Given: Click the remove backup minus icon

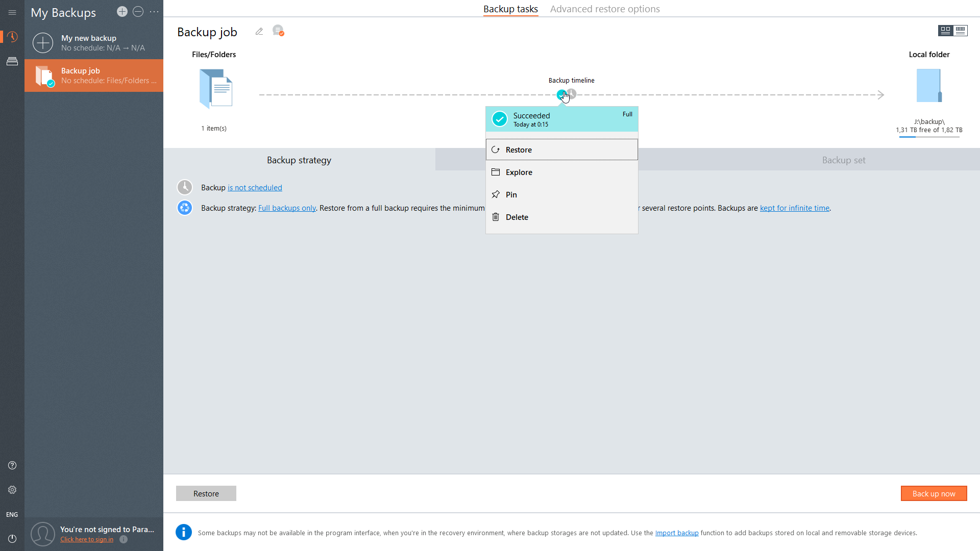Looking at the screenshot, I should [138, 12].
